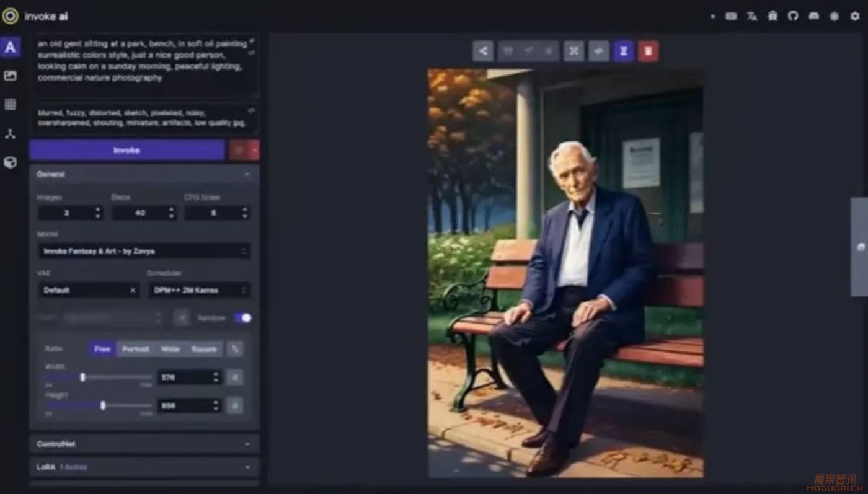Expand the ControlNet section
The width and height of the screenshot is (868, 494).
point(144,444)
